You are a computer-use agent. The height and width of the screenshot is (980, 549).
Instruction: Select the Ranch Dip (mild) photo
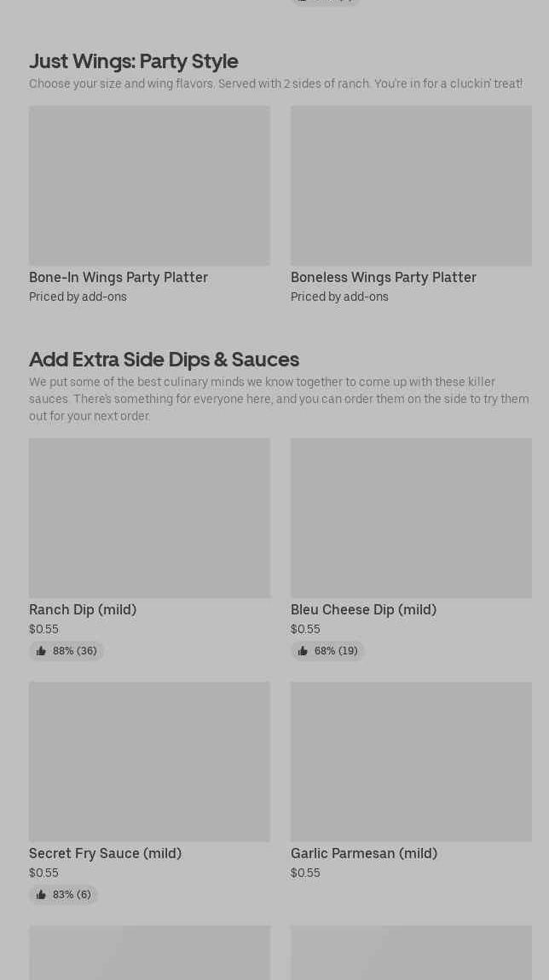pos(149,517)
